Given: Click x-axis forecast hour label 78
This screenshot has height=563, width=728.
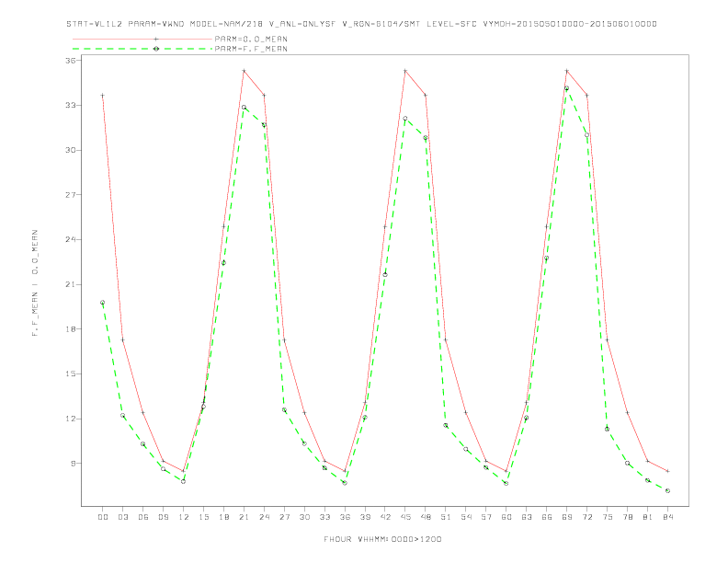Looking at the screenshot, I should point(627,517).
